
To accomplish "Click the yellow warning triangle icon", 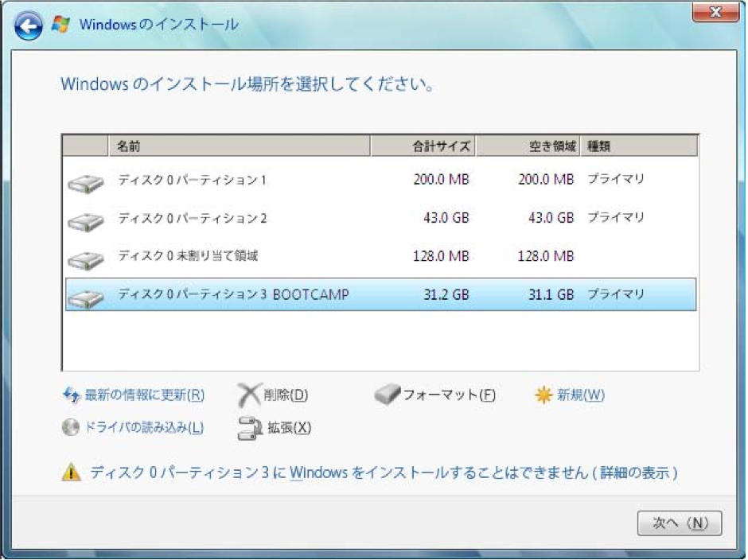I will click(x=71, y=472).
